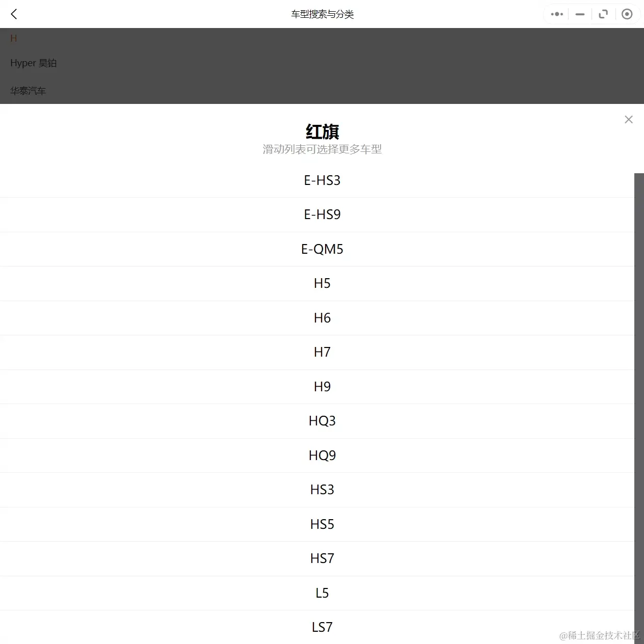The image size is (644, 644).
Task: Select the E-HS3 model
Action: pos(317,180)
